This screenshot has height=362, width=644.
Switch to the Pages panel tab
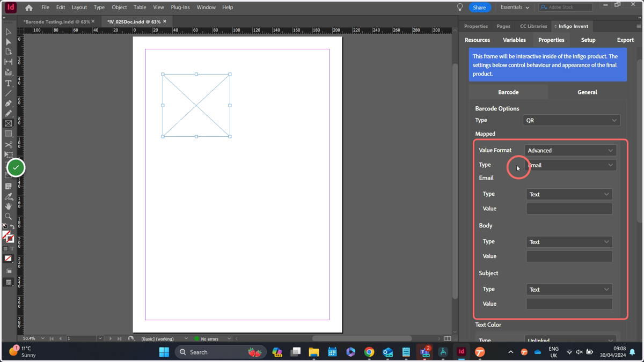503,26
